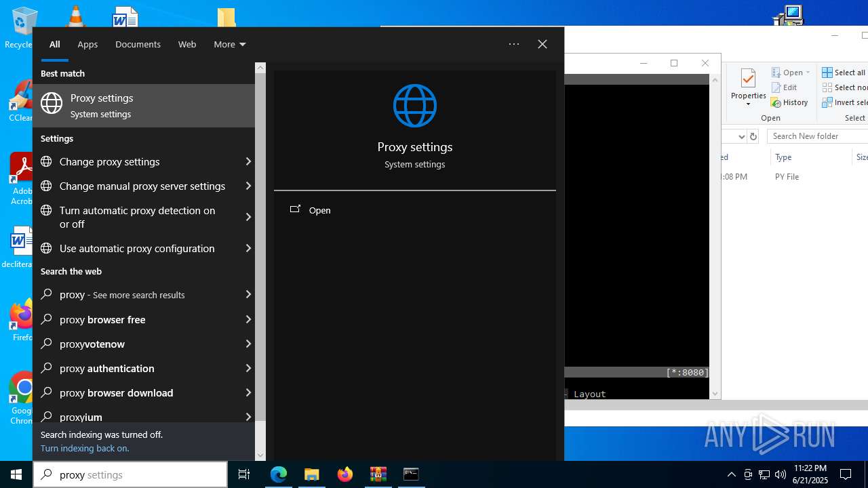The height and width of the screenshot is (488, 868).
Task: Click the VLC desktop icon
Action: tap(75, 15)
